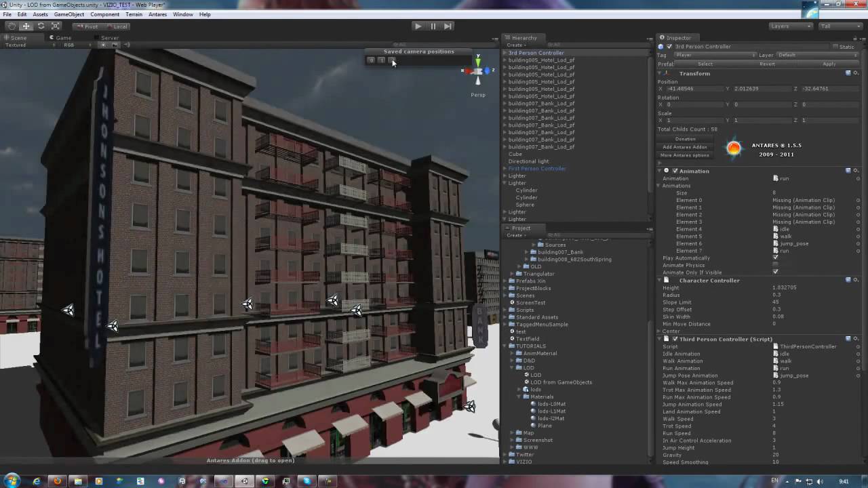Pick object for Element 0 missing clip

tap(858, 200)
